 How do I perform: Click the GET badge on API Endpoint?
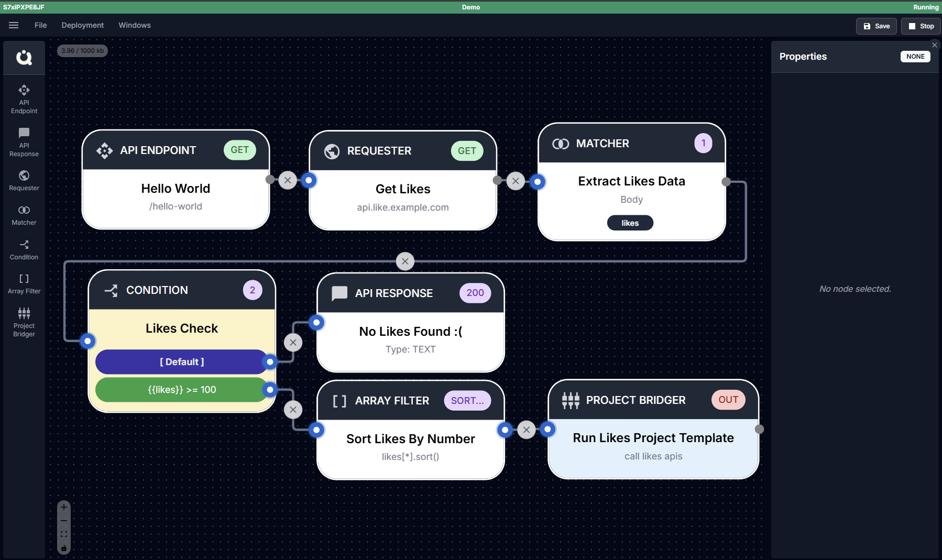click(x=239, y=150)
